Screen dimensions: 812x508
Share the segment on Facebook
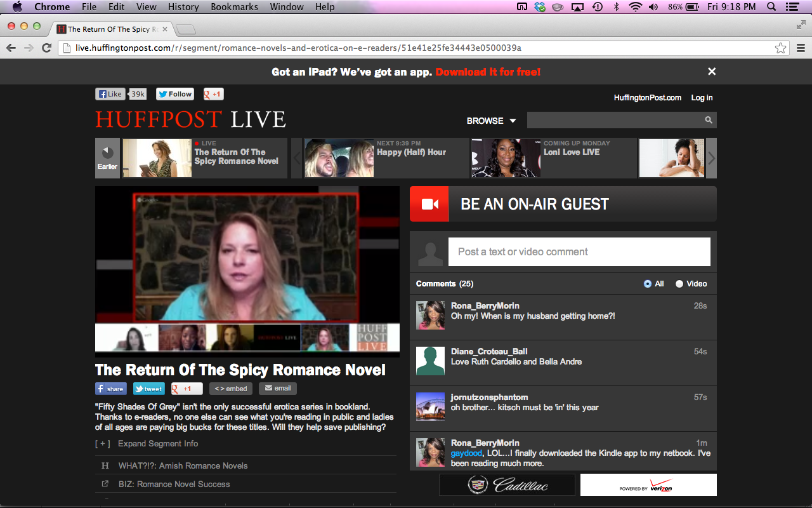point(111,389)
